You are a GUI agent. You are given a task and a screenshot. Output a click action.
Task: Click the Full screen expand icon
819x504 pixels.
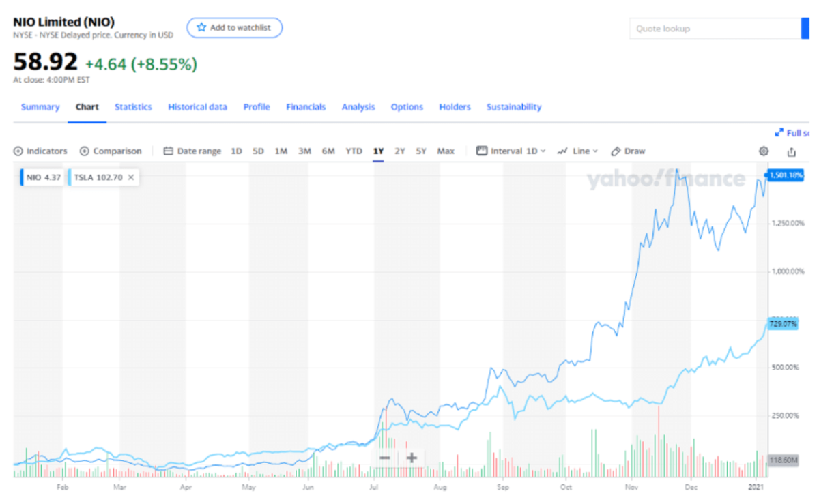[779, 133]
